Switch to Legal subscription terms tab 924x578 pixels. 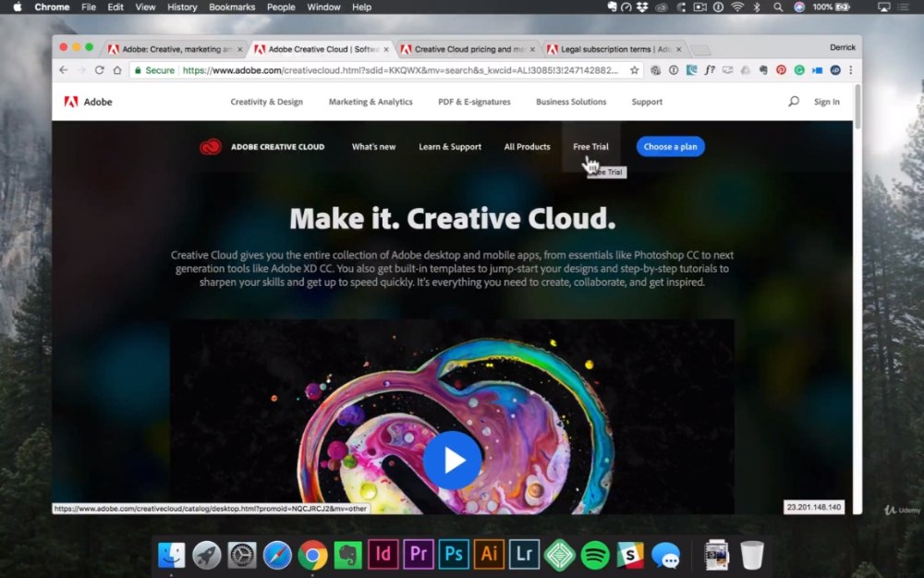pos(614,50)
